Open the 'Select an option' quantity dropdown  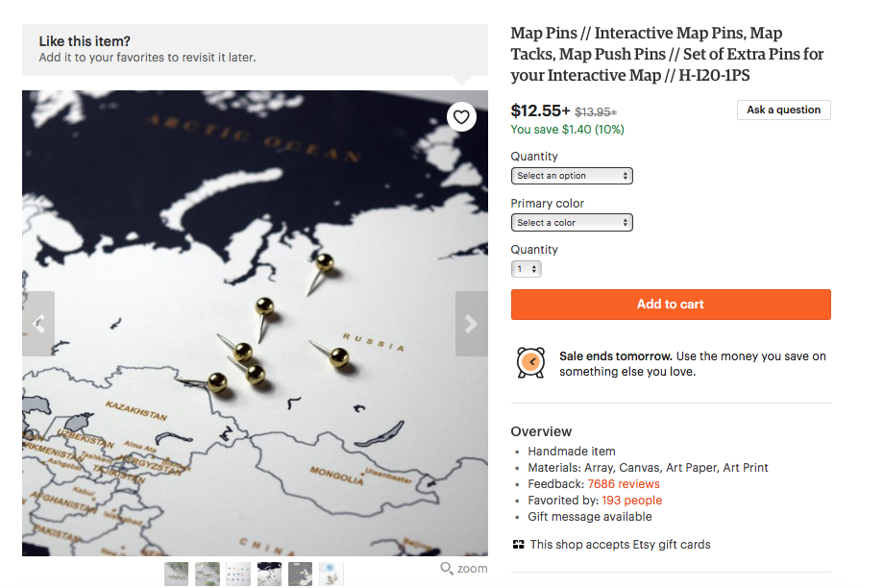click(x=572, y=176)
